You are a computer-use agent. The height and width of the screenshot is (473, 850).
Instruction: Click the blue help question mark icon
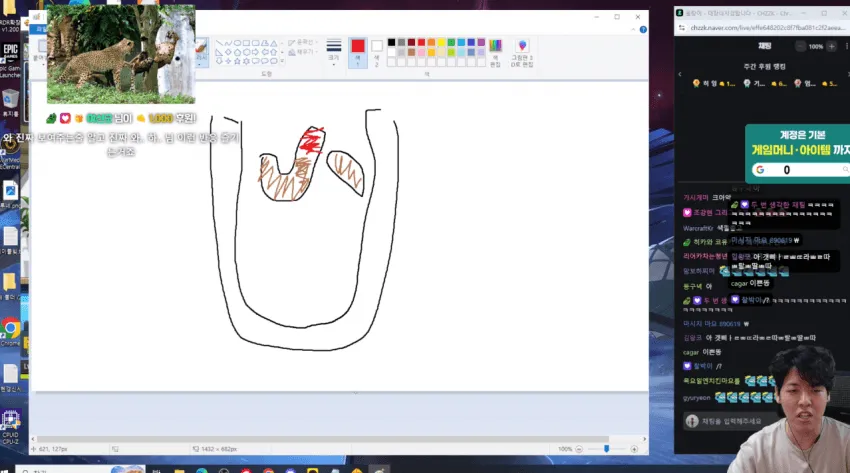[x=643, y=30]
